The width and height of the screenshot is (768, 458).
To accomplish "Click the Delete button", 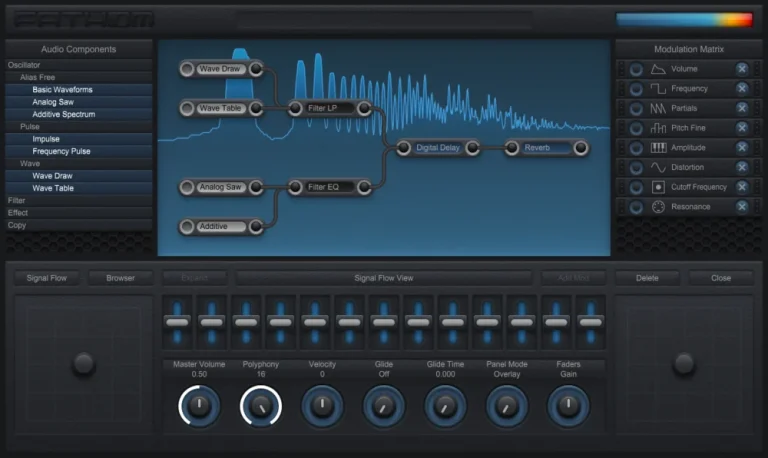I will (647, 278).
